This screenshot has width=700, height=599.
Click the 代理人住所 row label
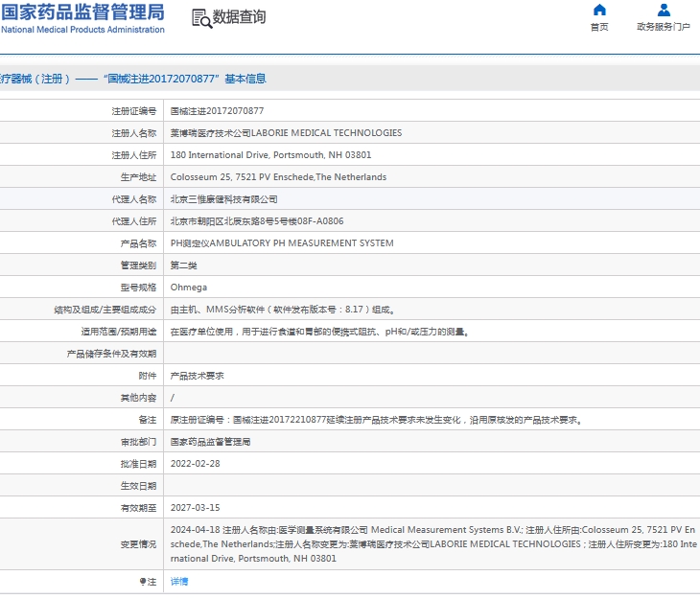click(134, 221)
